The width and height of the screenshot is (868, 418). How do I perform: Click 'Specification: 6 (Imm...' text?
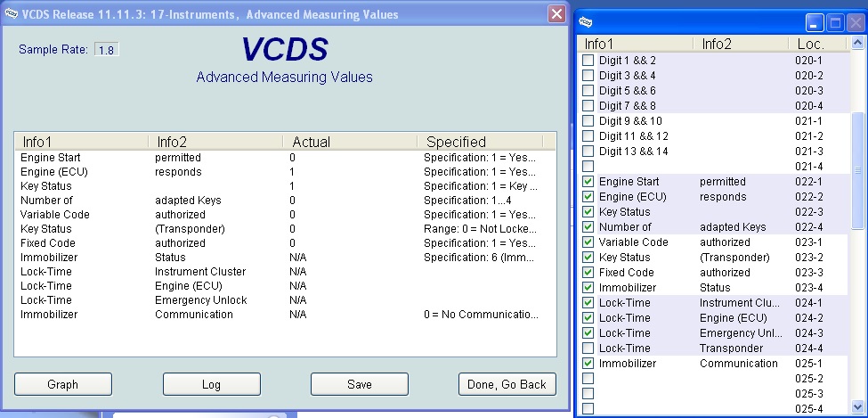[x=480, y=258]
